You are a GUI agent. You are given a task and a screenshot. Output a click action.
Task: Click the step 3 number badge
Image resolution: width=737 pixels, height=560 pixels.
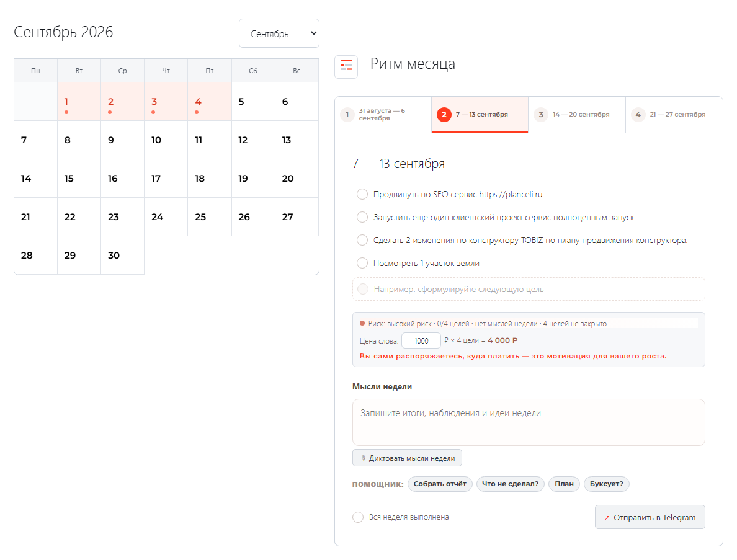(x=541, y=115)
